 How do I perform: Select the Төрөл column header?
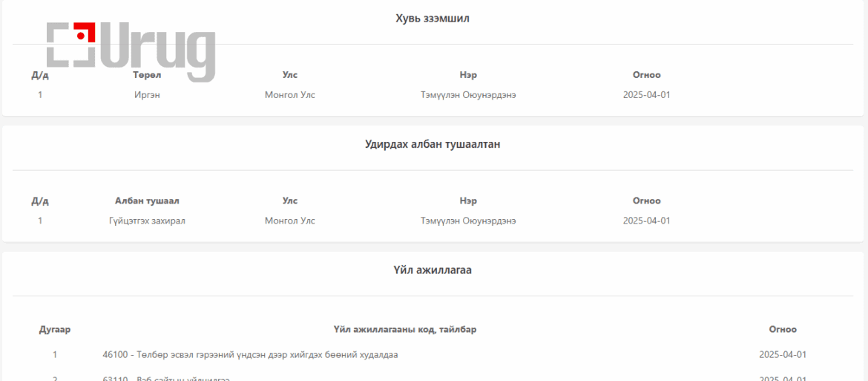(147, 75)
